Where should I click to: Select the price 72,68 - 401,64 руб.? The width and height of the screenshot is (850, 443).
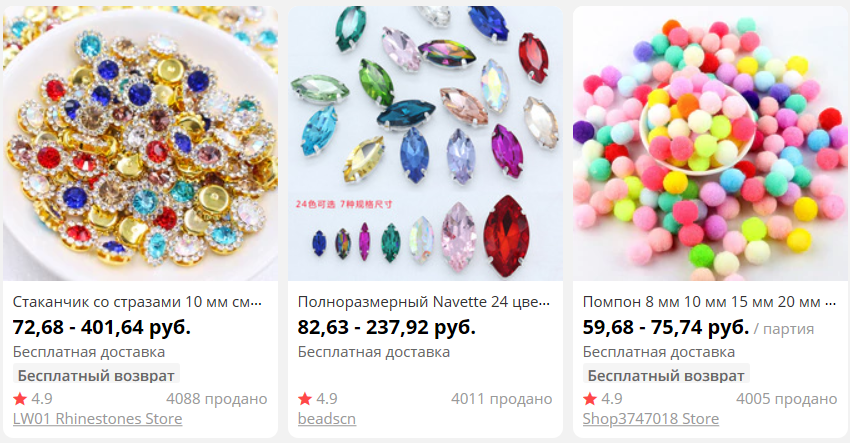tap(102, 328)
